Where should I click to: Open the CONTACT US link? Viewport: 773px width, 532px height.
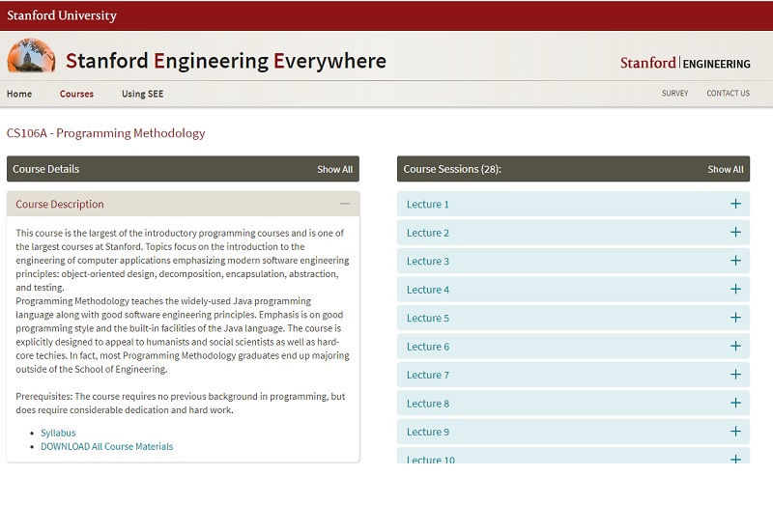pyautogui.click(x=729, y=93)
